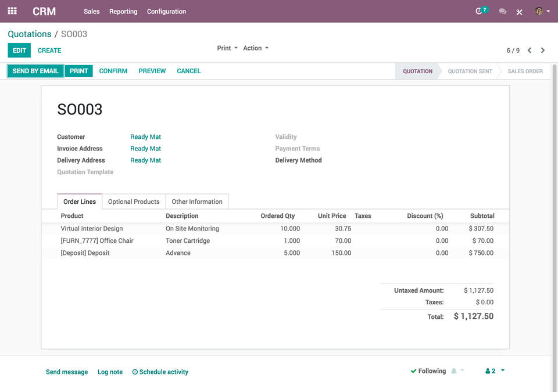
Task: Click the SEND BY EMAIL button
Action: (x=35, y=70)
